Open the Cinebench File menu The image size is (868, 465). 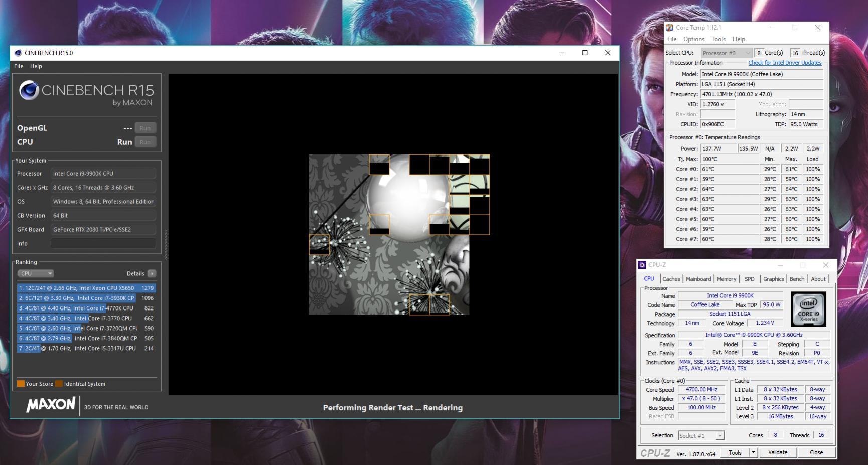coord(19,66)
